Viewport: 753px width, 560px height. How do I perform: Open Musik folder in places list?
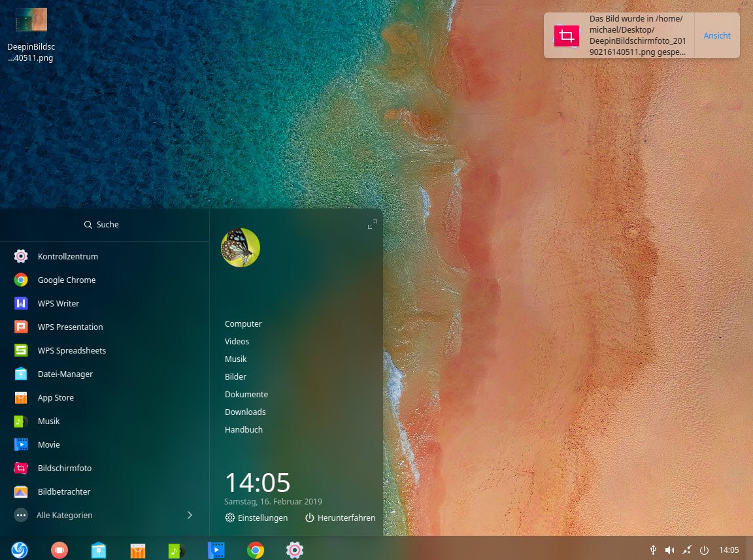(235, 359)
